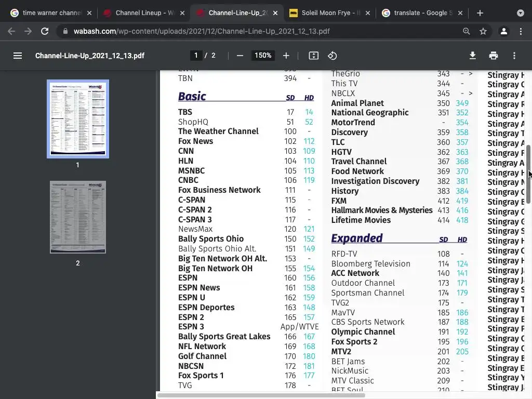Zoom in the PDF with plus button

coord(286,56)
